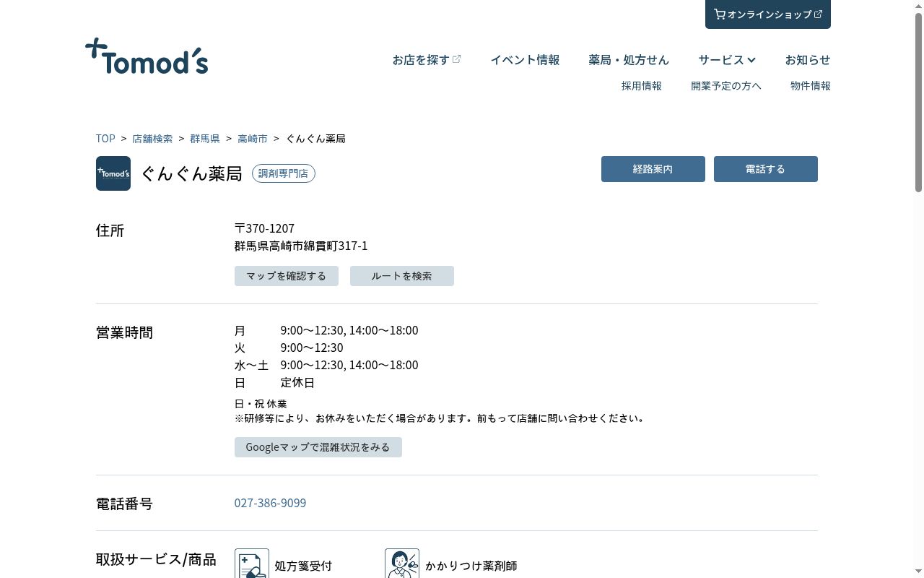Click the prescription reception (処方箋受付) icon

pyautogui.click(x=252, y=564)
